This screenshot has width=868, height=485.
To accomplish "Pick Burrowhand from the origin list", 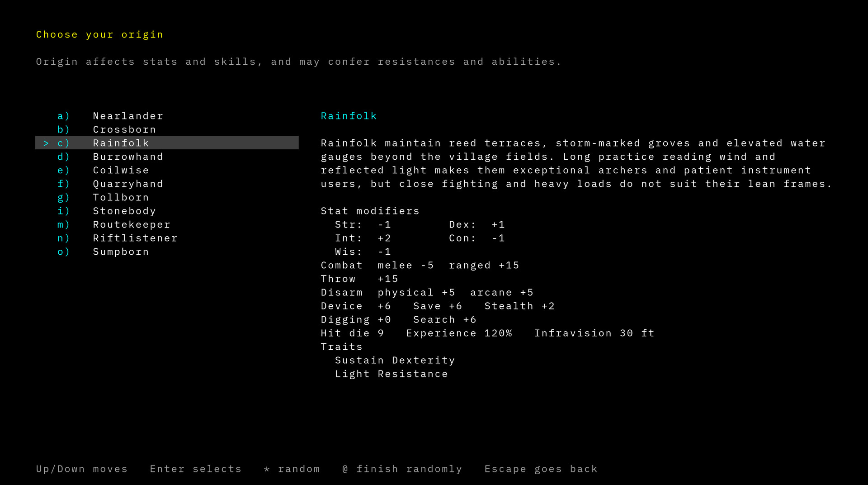I will click(167, 157).
